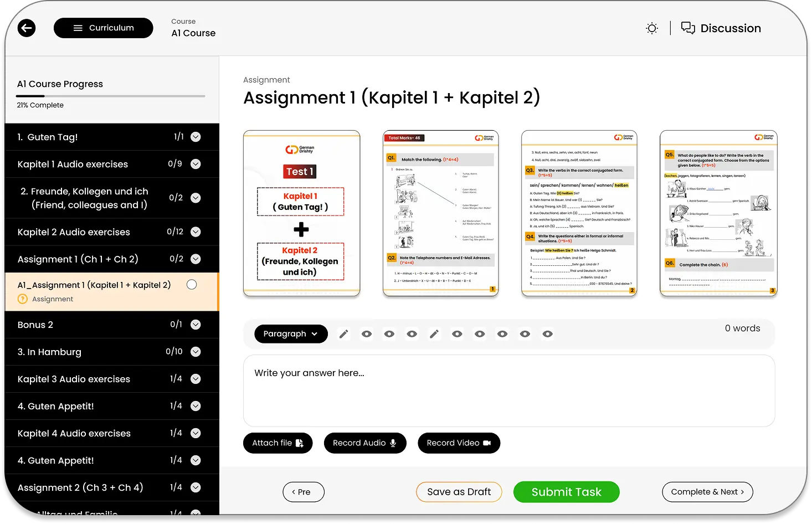Expand the '1. Guten Tag!' section chevron

pyautogui.click(x=196, y=137)
